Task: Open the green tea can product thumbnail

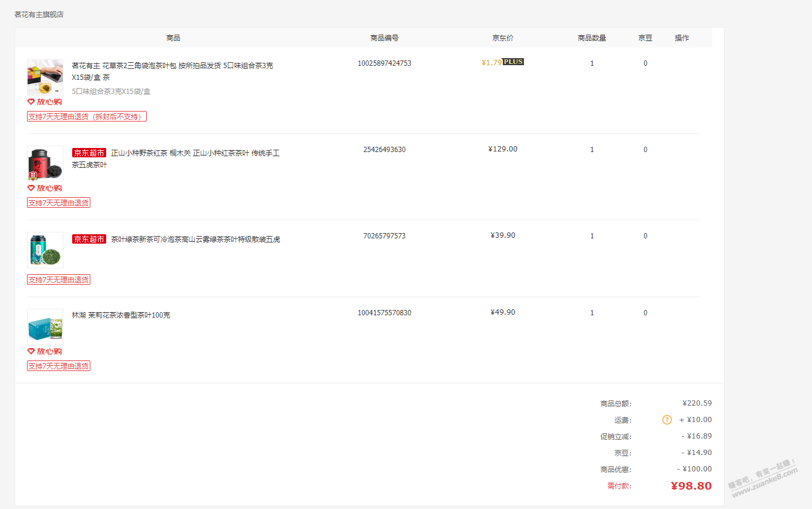Action: tap(45, 250)
